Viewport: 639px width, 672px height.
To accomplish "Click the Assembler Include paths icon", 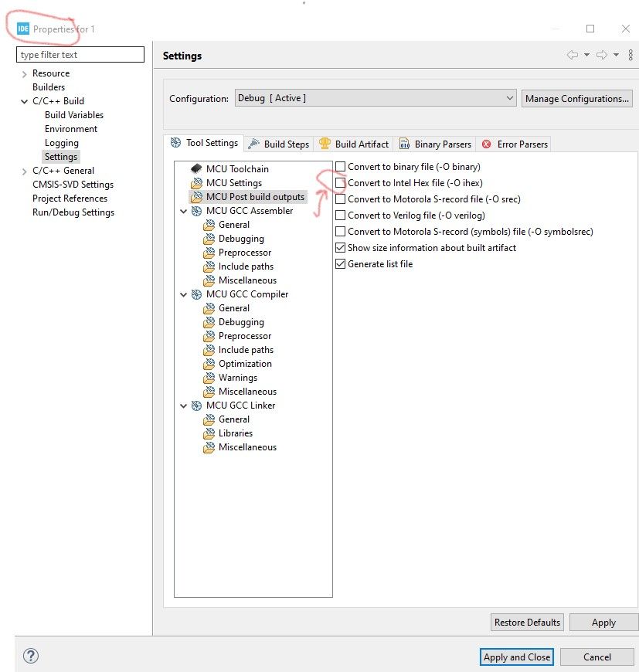I will pos(209,266).
